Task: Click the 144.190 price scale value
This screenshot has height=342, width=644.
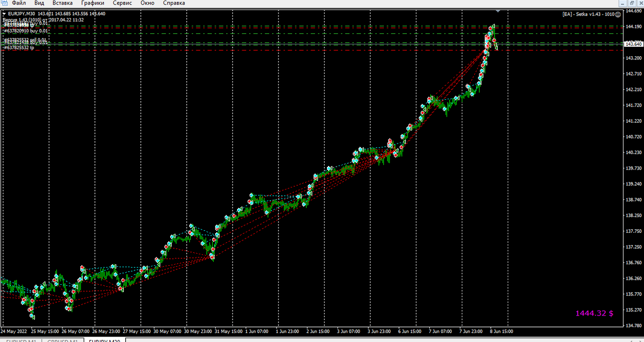Action: (x=633, y=26)
